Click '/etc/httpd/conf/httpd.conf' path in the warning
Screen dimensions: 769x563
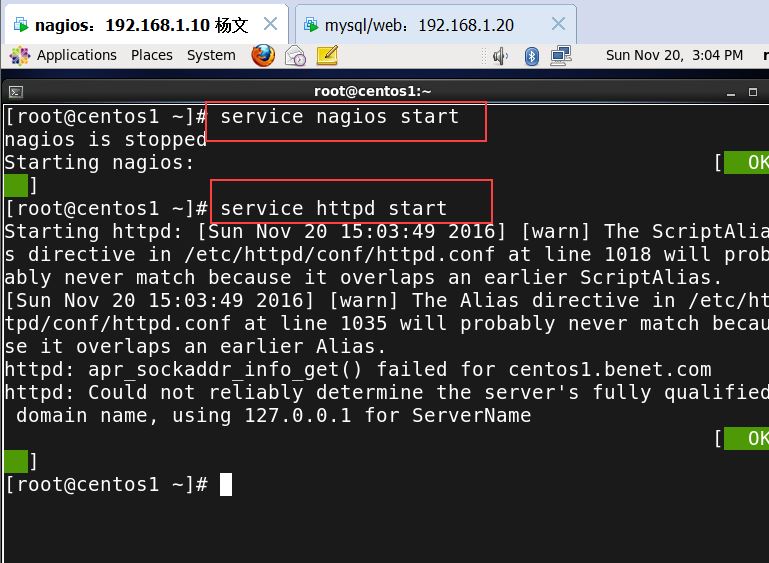coord(339,255)
